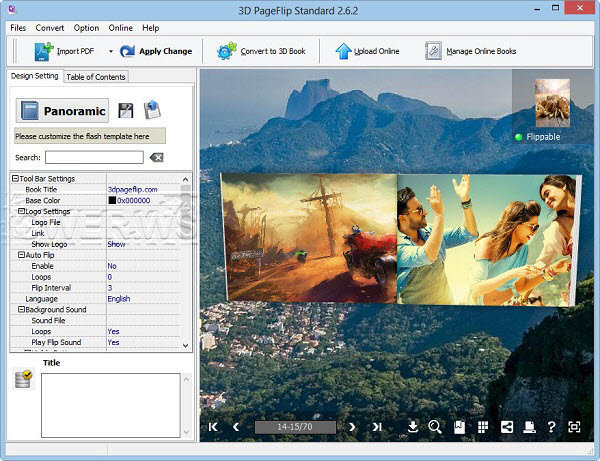The image size is (600, 461).
Task: Open the Import PDF dropdown arrow
Action: click(110, 51)
